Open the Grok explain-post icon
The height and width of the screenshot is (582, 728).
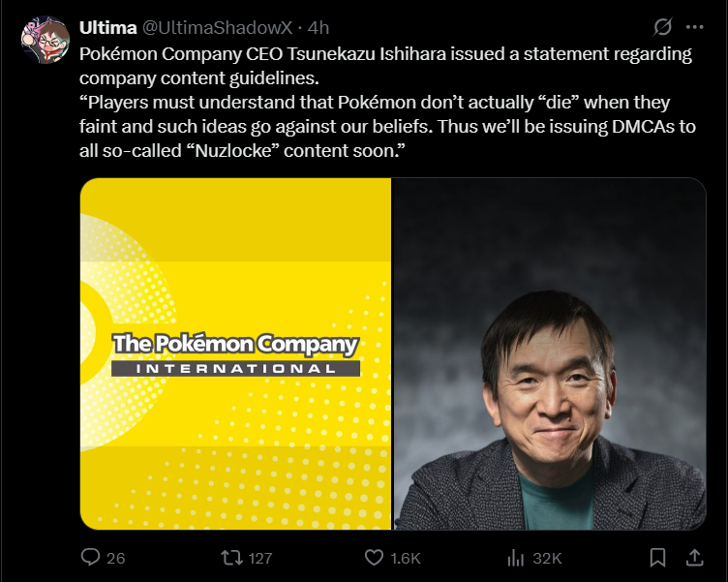(662, 27)
